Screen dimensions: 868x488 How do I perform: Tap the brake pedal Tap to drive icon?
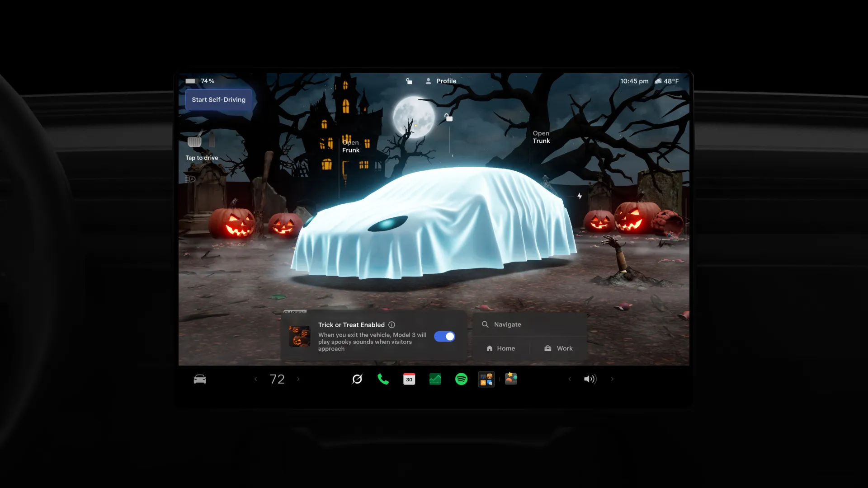[x=194, y=141]
